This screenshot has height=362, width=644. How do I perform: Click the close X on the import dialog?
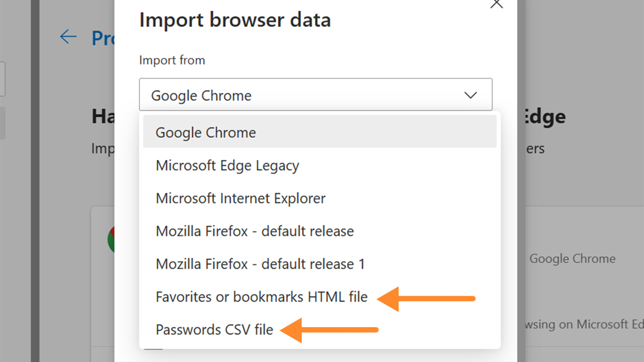click(497, 4)
